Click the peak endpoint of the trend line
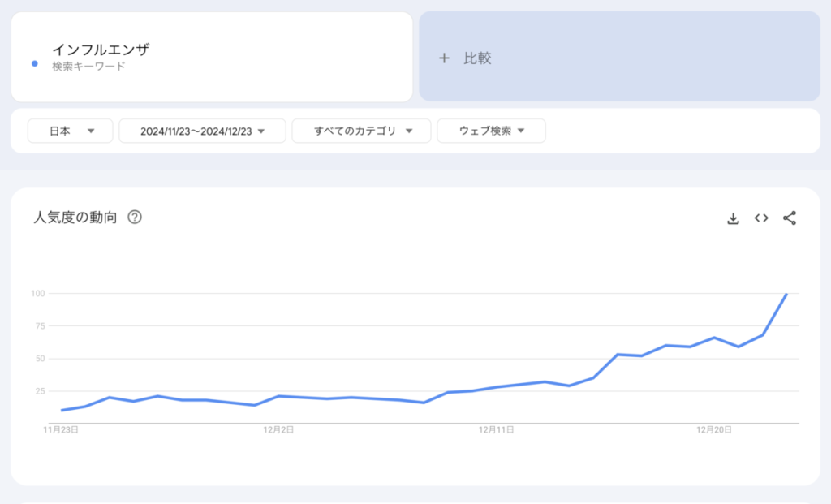Viewport: 831px width, 504px height. (786, 294)
